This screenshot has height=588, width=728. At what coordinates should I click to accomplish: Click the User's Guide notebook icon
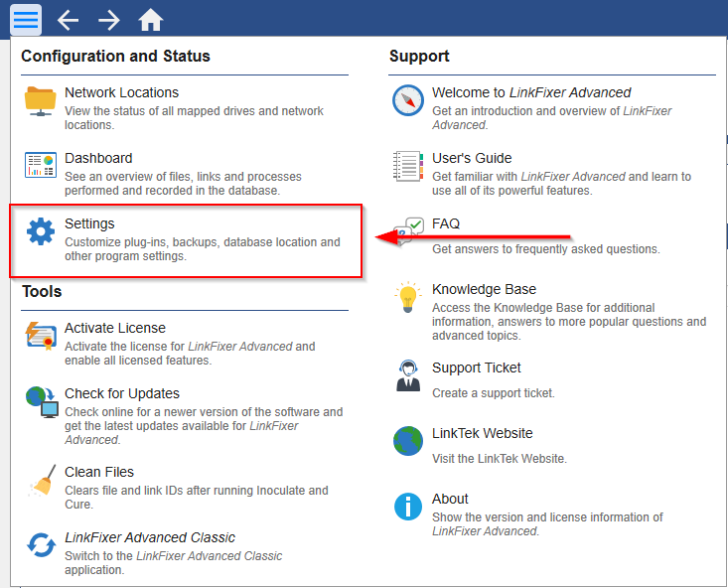[407, 166]
